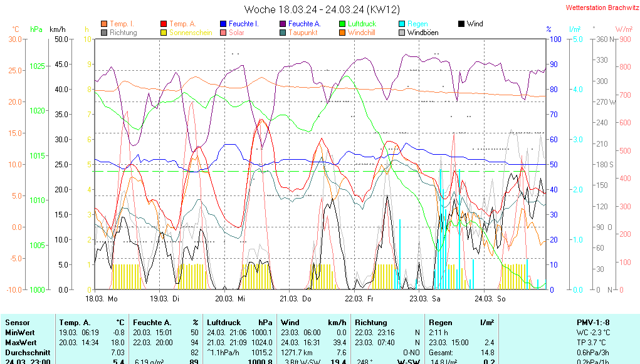This screenshot has height=364, width=640.
Task: Open the Wetterstation Brachwitz link
Action: tap(599, 8)
